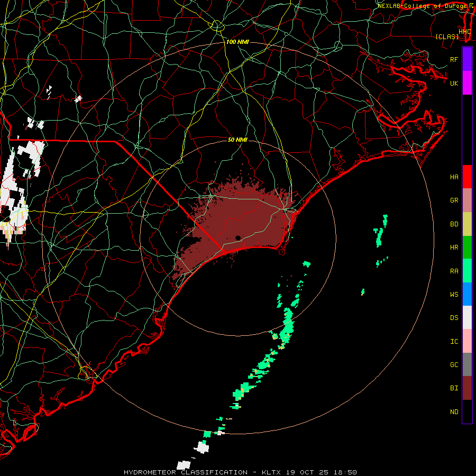Click the brown BI legend color swatch

tap(467, 388)
